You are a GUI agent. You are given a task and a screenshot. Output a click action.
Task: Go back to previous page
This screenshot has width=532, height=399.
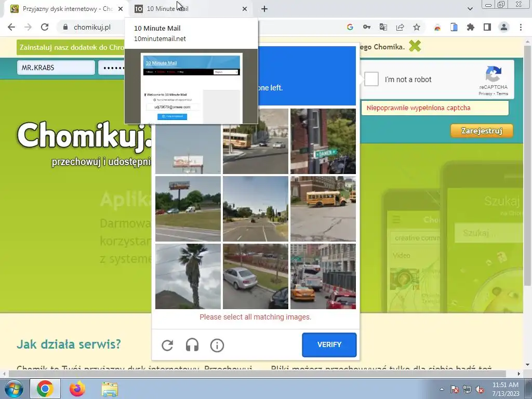pyautogui.click(x=11, y=27)
